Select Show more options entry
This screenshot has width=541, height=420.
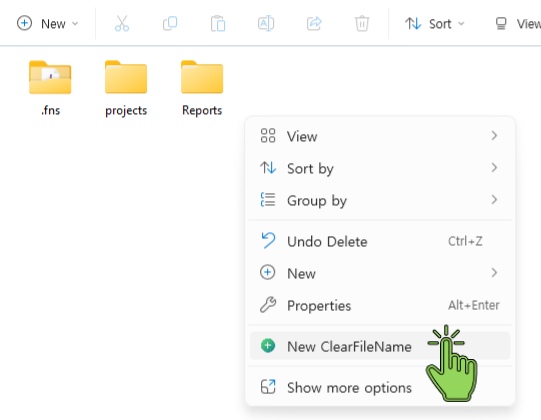coord(380,387)
